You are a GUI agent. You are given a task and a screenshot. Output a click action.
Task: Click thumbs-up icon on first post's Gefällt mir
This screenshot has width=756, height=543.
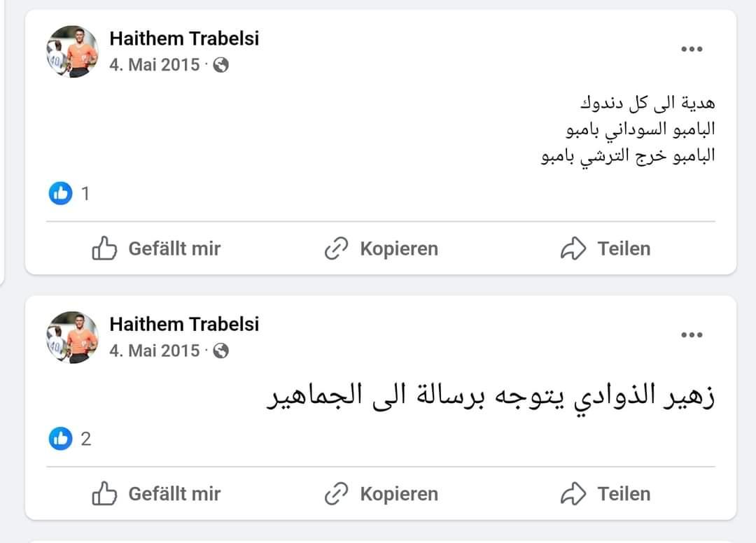104,248
